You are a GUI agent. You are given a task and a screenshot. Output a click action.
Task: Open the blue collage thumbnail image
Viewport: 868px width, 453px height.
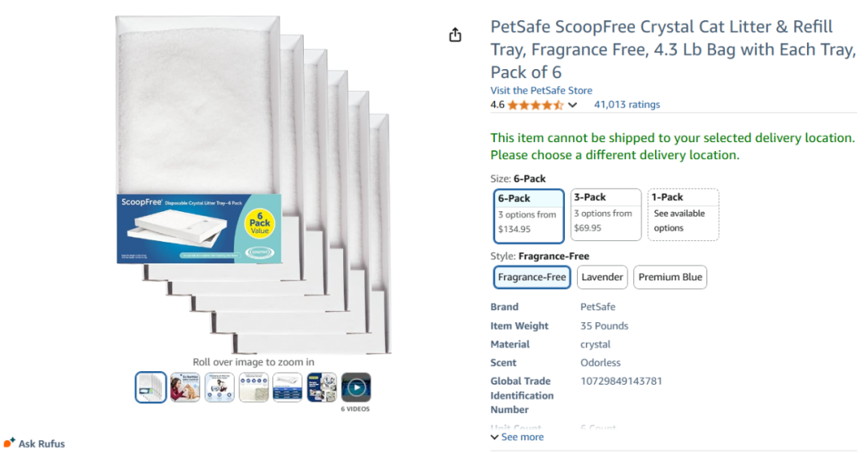[x=321, y=388]
